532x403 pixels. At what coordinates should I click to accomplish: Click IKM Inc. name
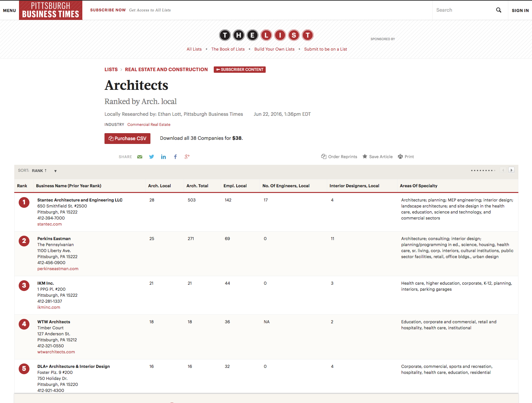(46, 283)
